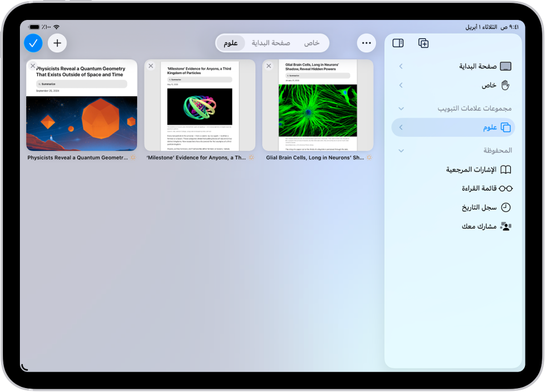The image size is (546, 392).
Task: Select صفحة البداية in the sidebar
Action: coord(453,66)
